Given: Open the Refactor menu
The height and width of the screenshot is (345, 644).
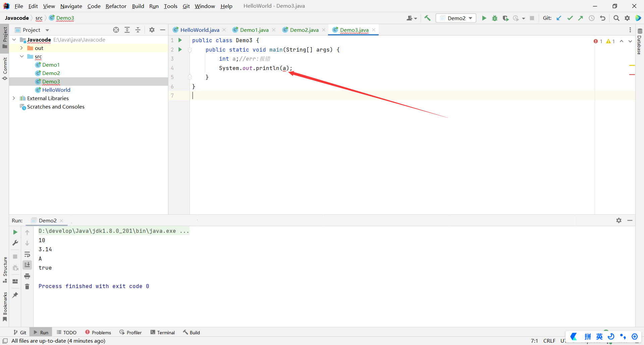Looking at the screenshot, I should [x=116, y=6].
